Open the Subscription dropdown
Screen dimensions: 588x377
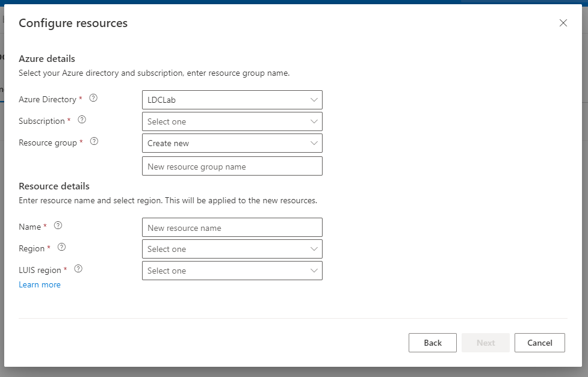click(232, 121)
